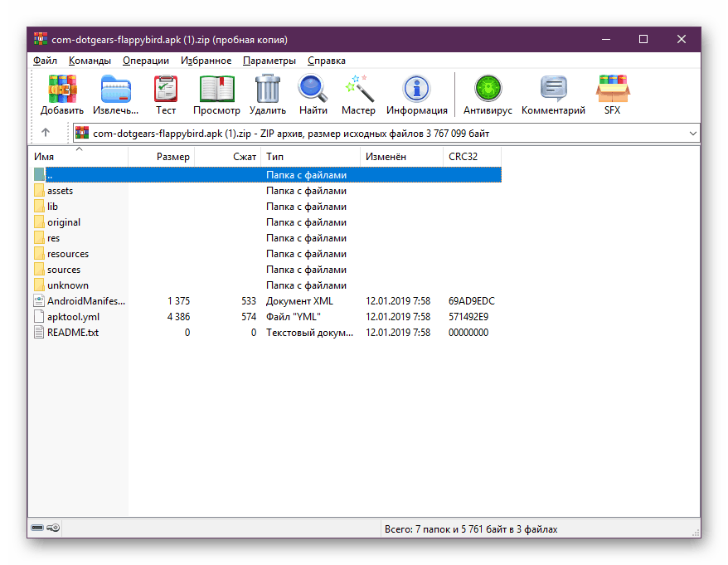Viewport: 728px width, 565px height.
Task: Click the lib folder icon
Action: tap(40, 207)
